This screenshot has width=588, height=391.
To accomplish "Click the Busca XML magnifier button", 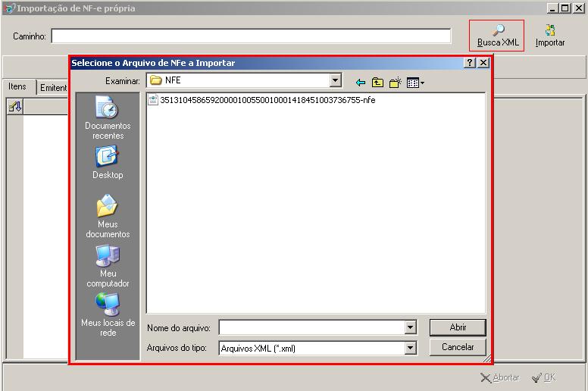I will [497, 36].
